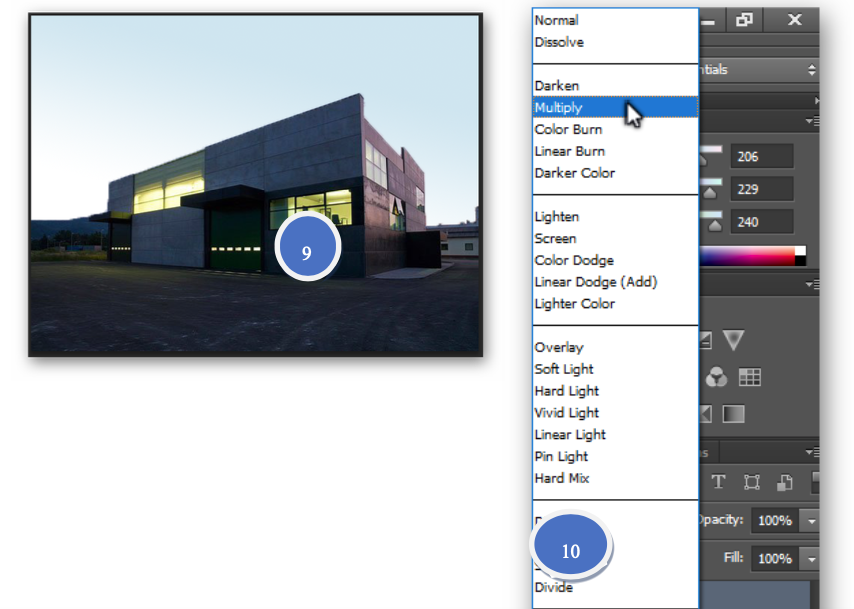Viewport: 854px width, 609px height.
Task: Click the red value field showing 206
Action: click(761, 156)
